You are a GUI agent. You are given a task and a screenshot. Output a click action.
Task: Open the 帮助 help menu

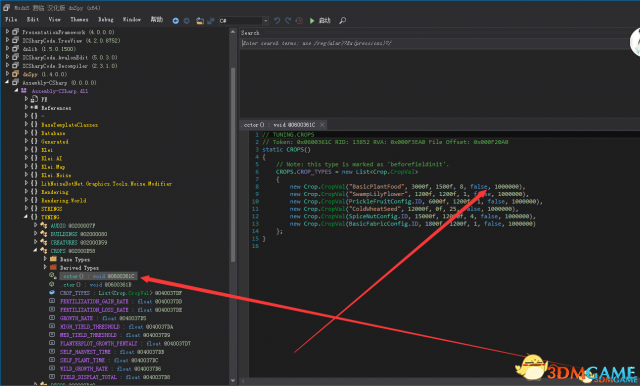(157, 20)
